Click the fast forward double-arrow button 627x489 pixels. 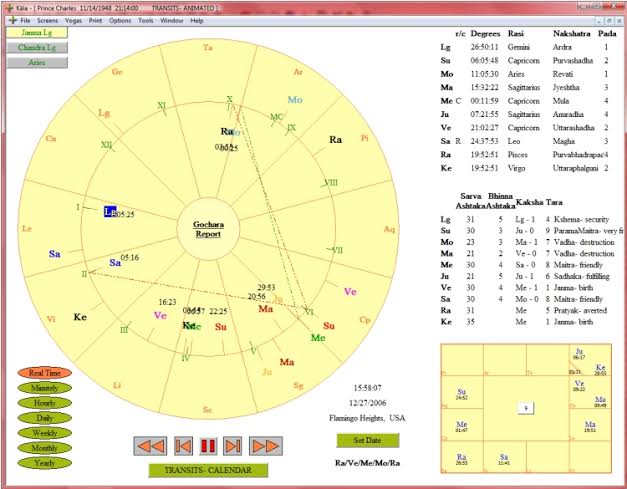click(x=266, y=446)
